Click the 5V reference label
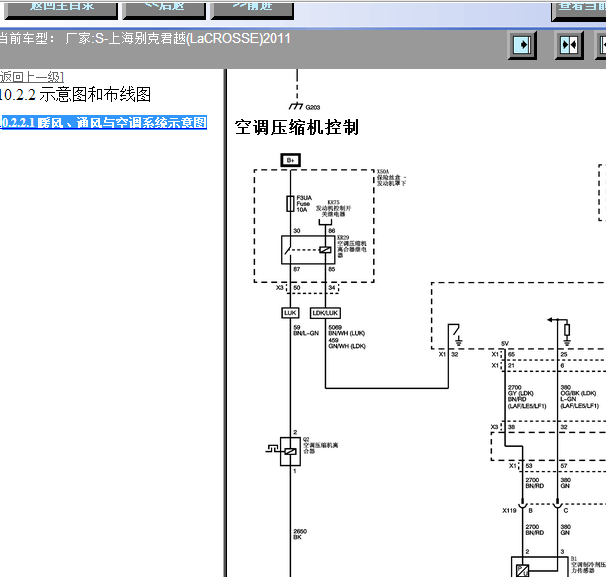Image resolution: width=606 pixels, height=577 pixels. pyautogui.click(x=505, y=344)
